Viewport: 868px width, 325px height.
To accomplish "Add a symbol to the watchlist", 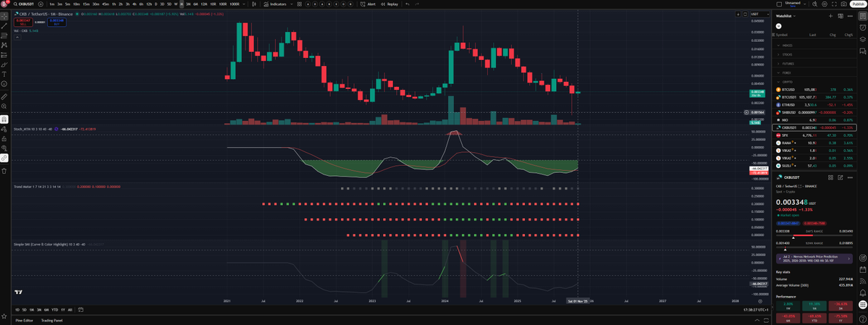I will [831, 16].
